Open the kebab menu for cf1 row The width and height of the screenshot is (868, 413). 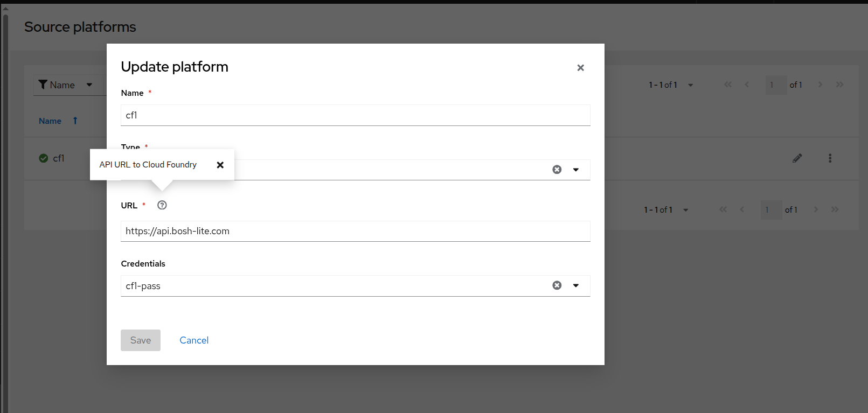[x=830, y=158]
